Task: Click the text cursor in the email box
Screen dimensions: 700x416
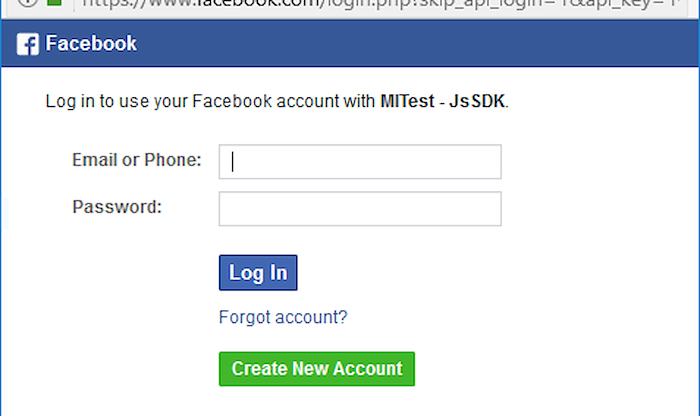Action: 232,162
